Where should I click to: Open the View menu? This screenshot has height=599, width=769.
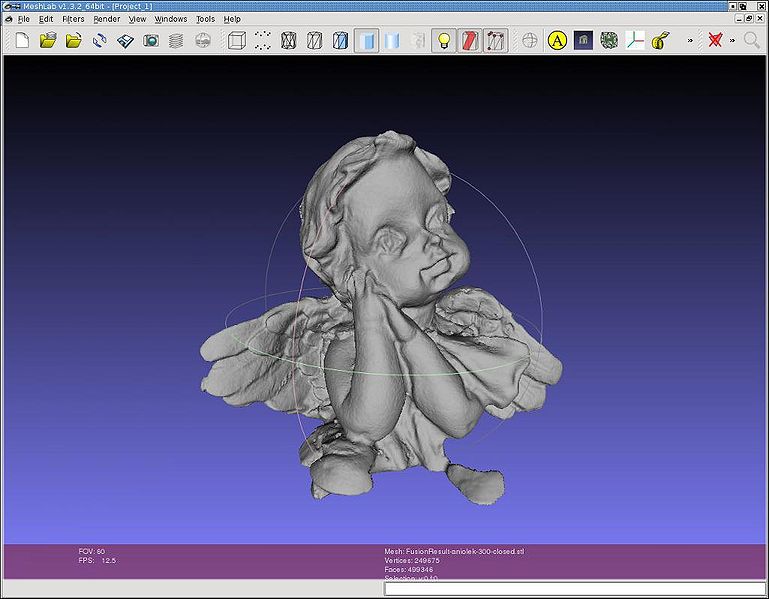coord(137,19)
